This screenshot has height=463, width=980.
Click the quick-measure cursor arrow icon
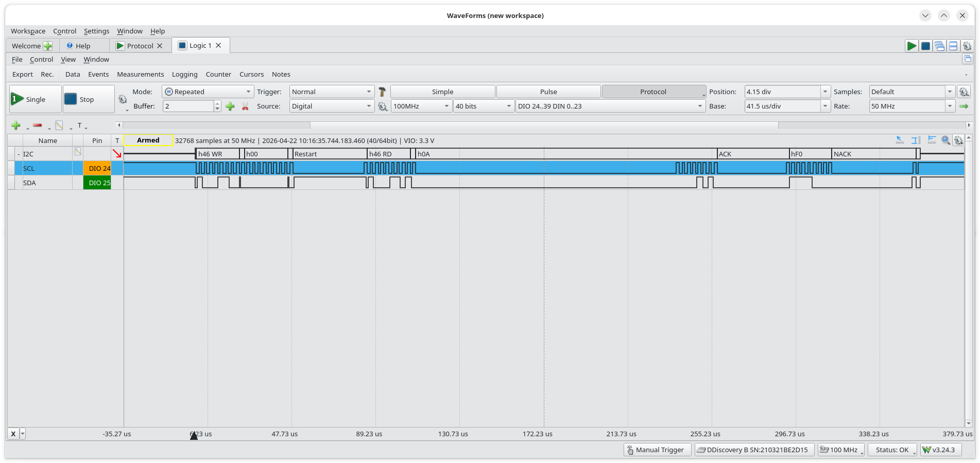coord(900,140)
